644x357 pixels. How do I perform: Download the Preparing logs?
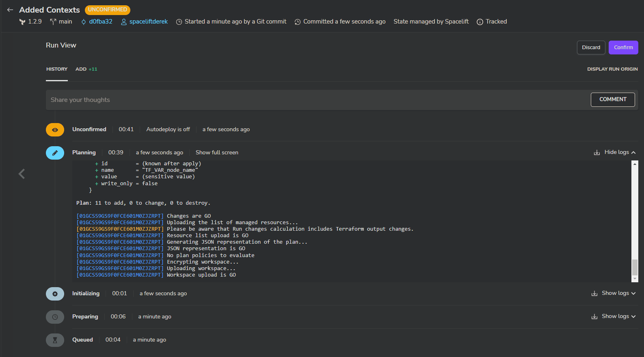tap(594, 317)
